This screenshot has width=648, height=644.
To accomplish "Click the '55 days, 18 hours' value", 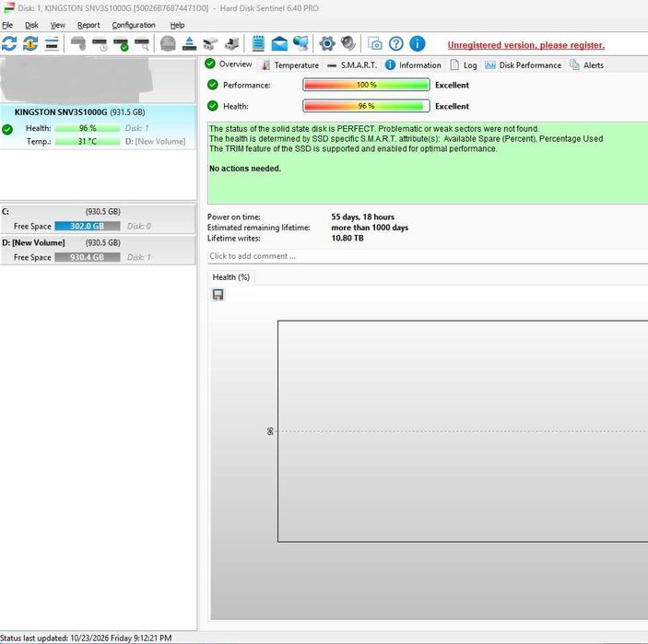I will click(x=362, y=217).
